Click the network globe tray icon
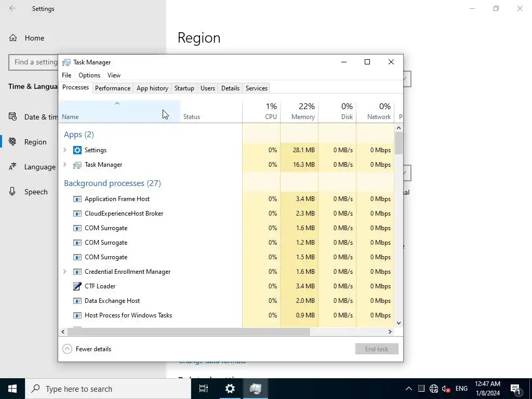 click(x=434, y=389)
